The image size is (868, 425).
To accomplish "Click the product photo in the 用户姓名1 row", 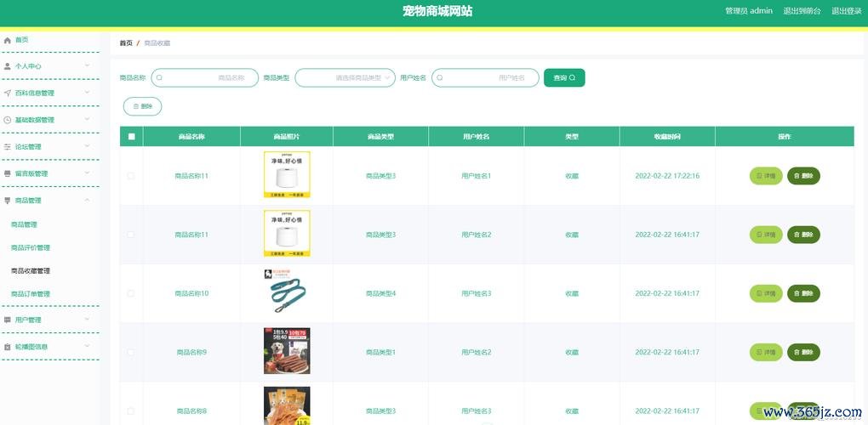I will 287,174.
